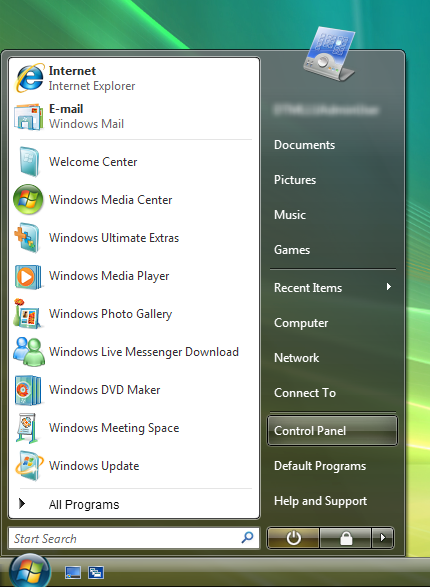The image size is (430, 587).
Task: Click the 'Windows DVD Maker' label
Action: [104, 390]
